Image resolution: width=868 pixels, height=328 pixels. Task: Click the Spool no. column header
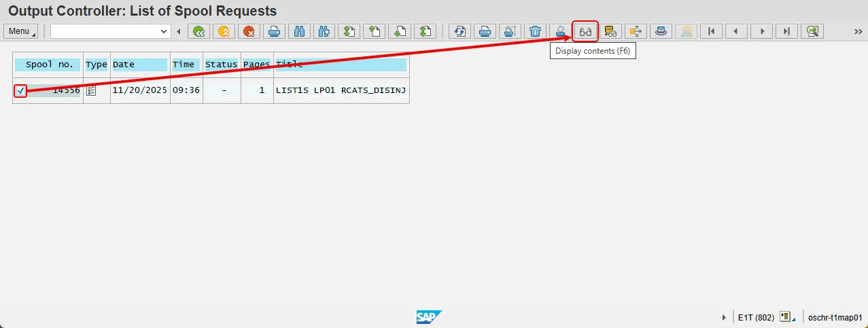[x=48, y=65]
